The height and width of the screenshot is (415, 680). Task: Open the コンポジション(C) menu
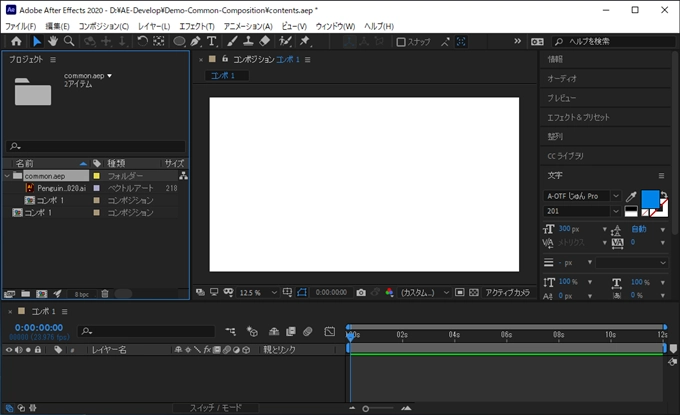pyautogui.click(x=104, y=26)
